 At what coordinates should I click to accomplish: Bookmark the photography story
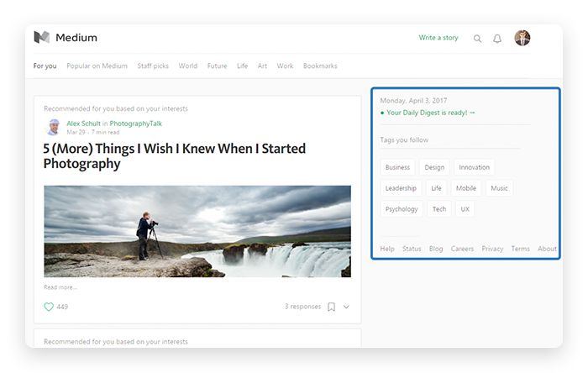coord(331,307)
